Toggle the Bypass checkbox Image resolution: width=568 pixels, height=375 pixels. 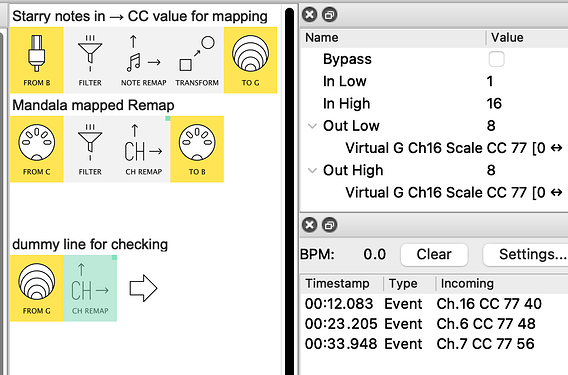tap(496, 59)
